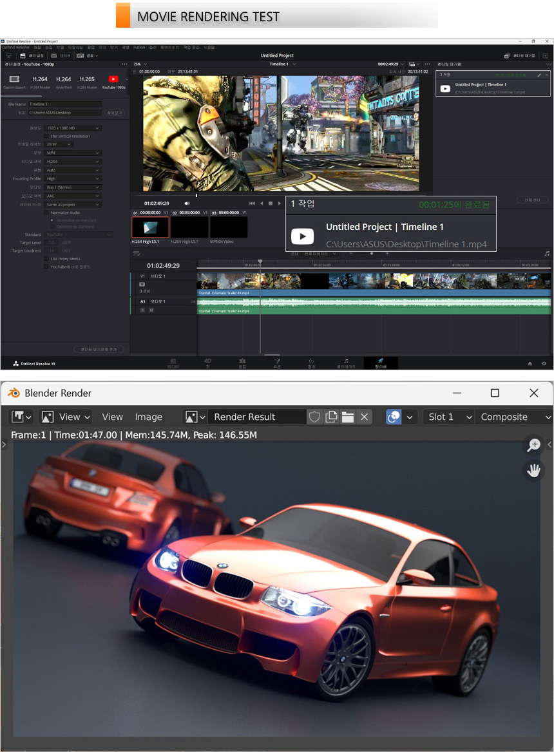Open the 1920 x 1080 HD resolution dropdown

click(73, 128)
